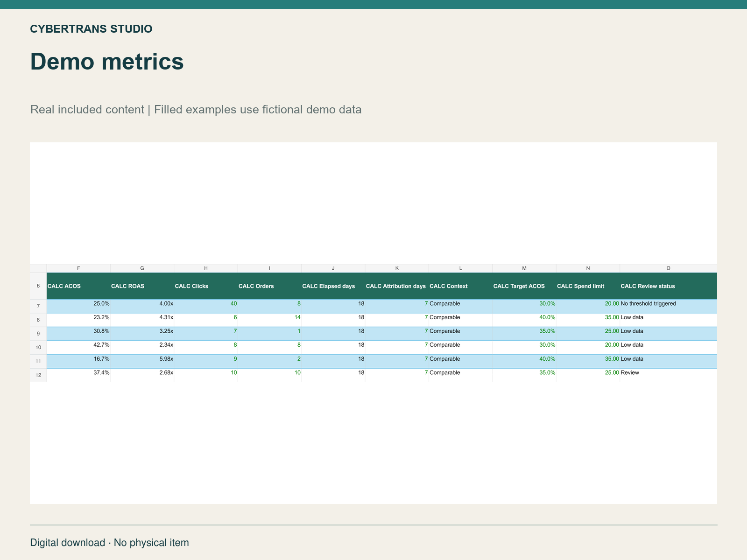The width and height of the screenshot is (747, 560).
Task: Click the 4.00x ROAS cell
Action: (142, 306)
